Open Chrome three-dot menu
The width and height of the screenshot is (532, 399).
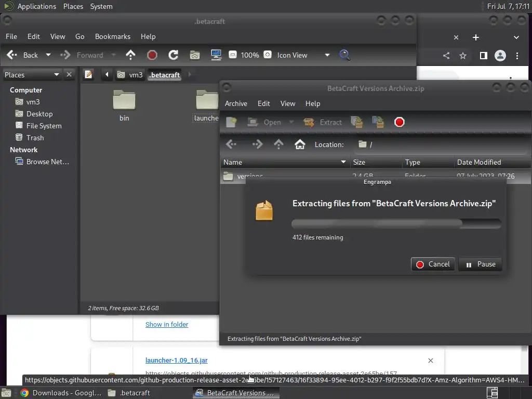517,56
